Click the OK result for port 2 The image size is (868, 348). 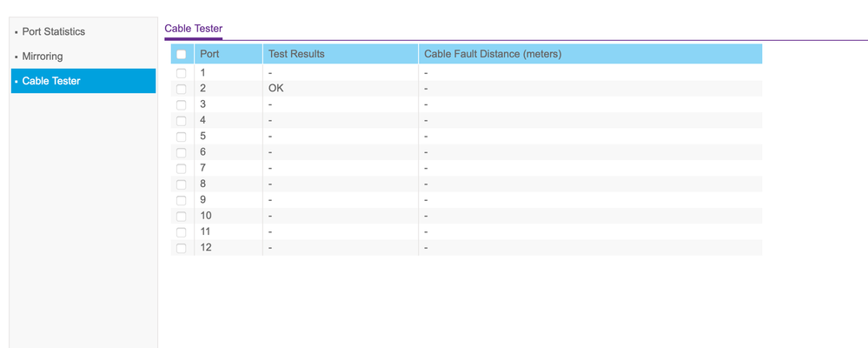click(x=275, y=88)
